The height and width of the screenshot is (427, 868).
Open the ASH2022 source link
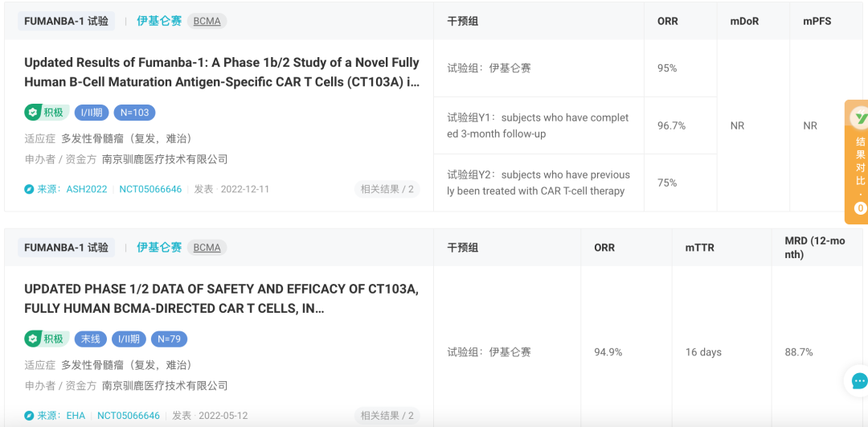(87, 189)
